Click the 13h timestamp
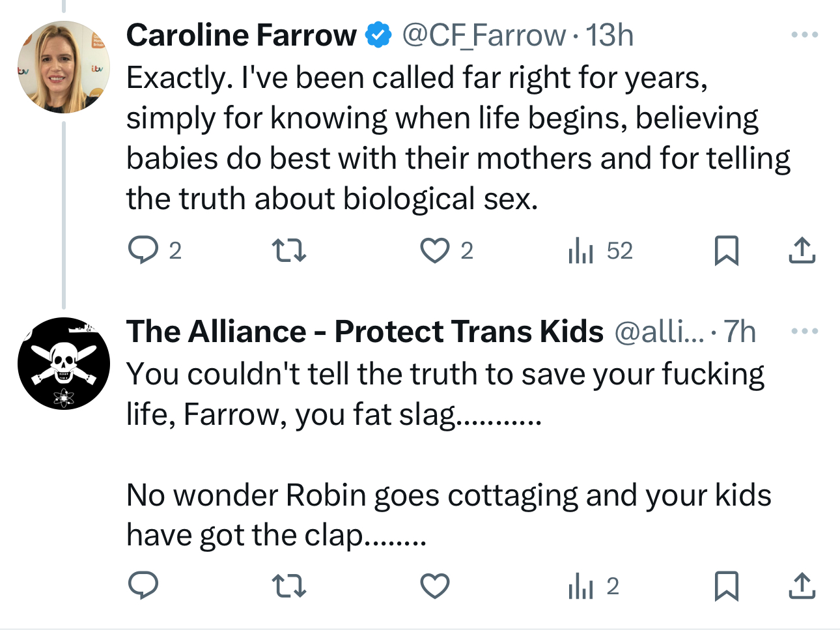 [609, 35]
